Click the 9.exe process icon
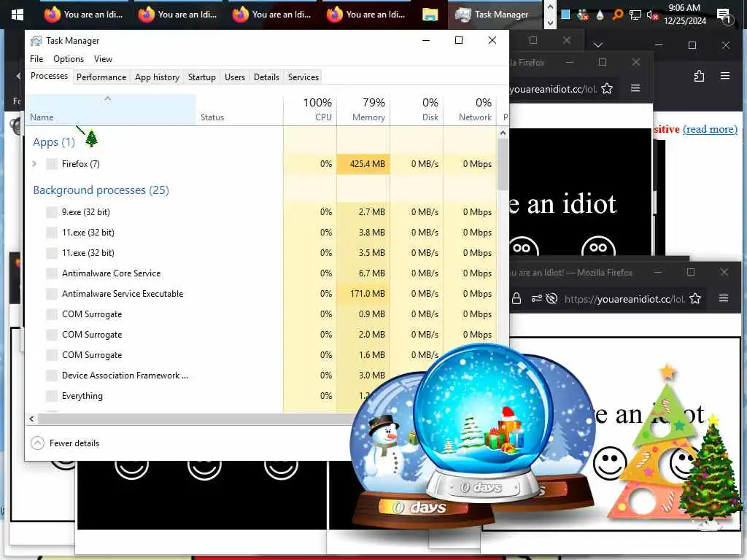This screenshot has height=560, width=747. [52, 212]
